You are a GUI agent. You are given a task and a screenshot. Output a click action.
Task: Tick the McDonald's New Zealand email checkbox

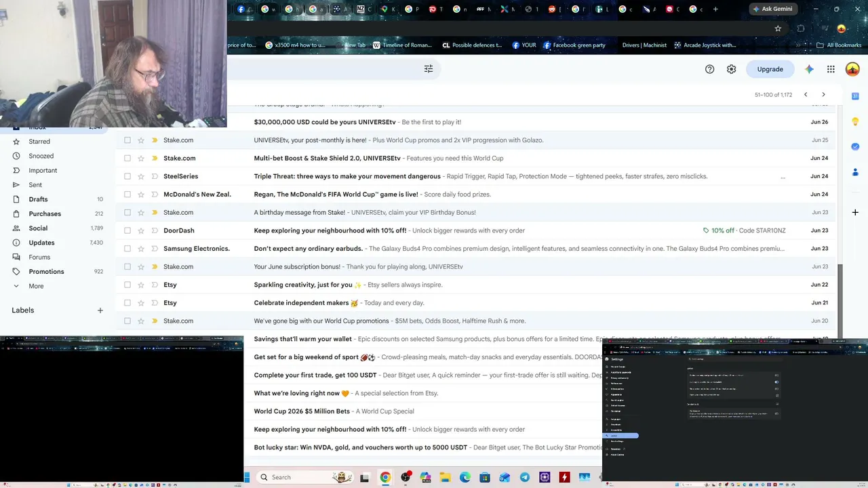click(127, 195)
